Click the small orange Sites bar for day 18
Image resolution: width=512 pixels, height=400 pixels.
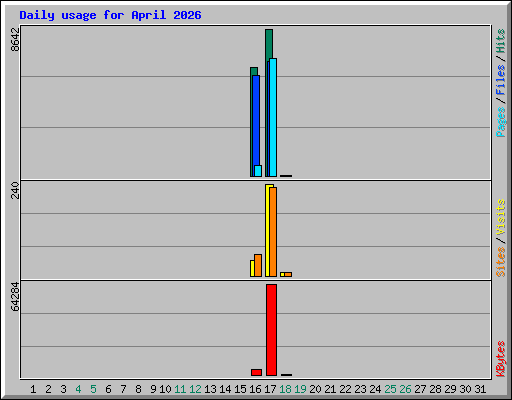[288, 275]
